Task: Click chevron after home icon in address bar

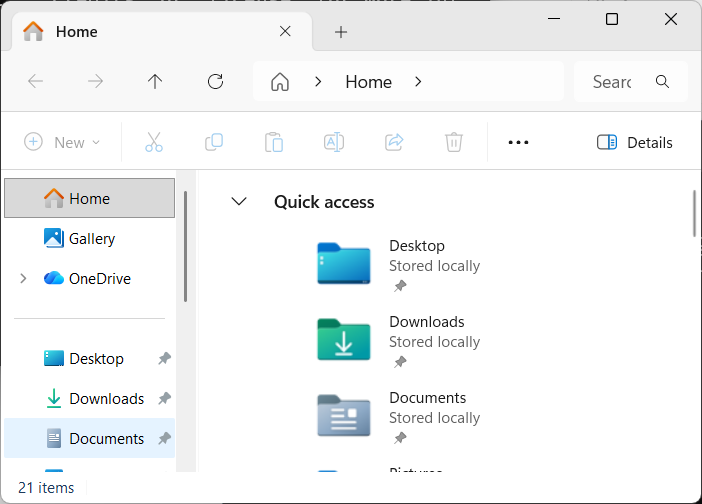Action: 318,81
